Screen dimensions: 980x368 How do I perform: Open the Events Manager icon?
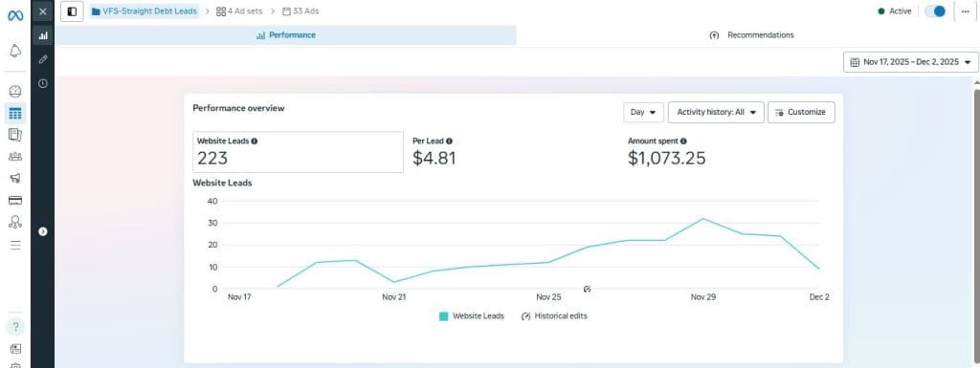click(15, 222)
